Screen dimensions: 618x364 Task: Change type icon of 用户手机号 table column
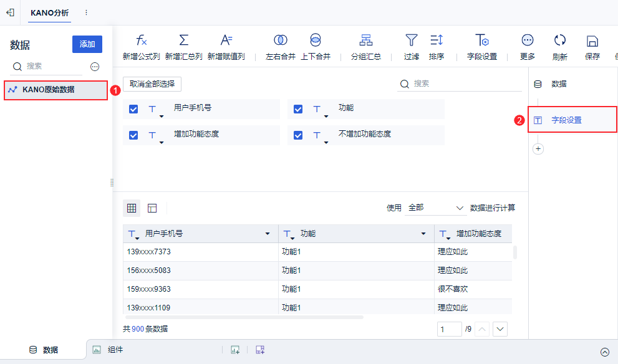133,235
